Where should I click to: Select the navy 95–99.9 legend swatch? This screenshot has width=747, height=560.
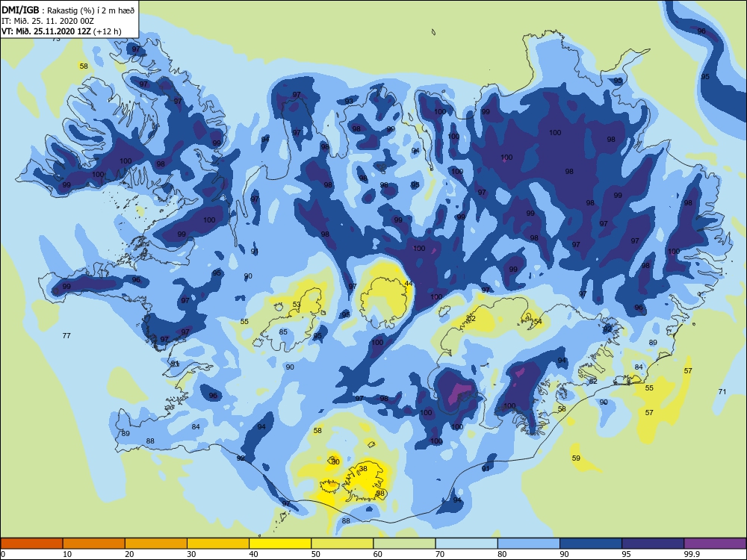(x=653, y=544)
